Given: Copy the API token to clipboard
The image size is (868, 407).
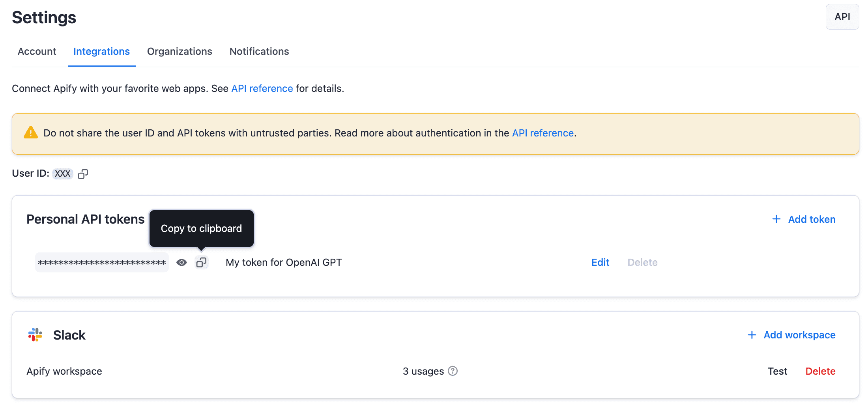Looking at the screenshot, I should click(202, 262).
